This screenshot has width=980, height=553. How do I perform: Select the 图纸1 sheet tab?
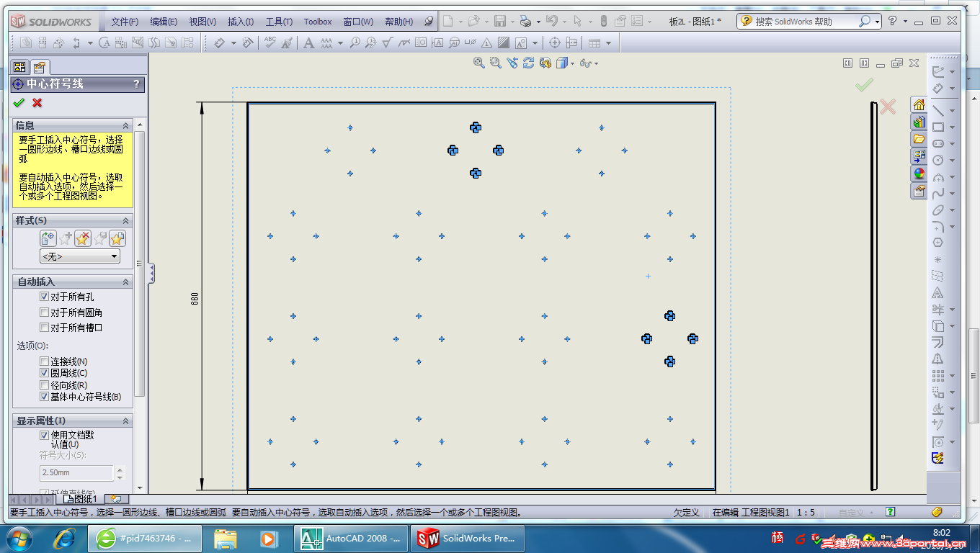(x=79, y=498)
